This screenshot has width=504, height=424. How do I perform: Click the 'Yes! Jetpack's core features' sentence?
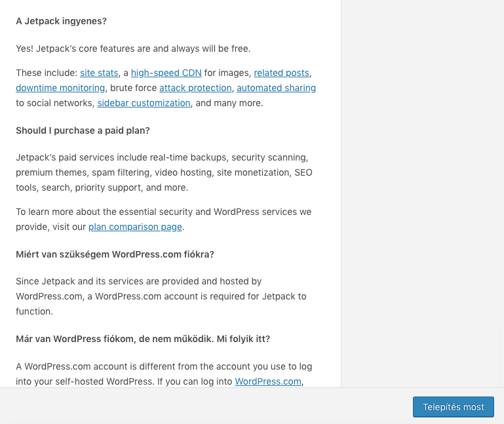click(x=133, y=49)
